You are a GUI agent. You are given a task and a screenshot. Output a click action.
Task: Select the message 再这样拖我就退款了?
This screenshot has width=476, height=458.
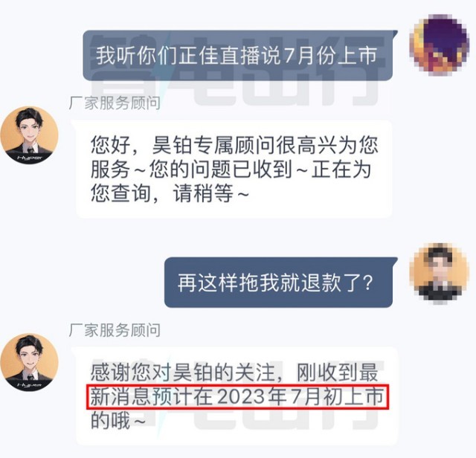click(x=281, y=283)
